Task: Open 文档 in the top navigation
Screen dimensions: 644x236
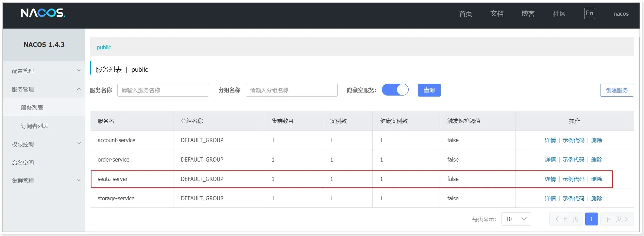Action: point(497,14)
